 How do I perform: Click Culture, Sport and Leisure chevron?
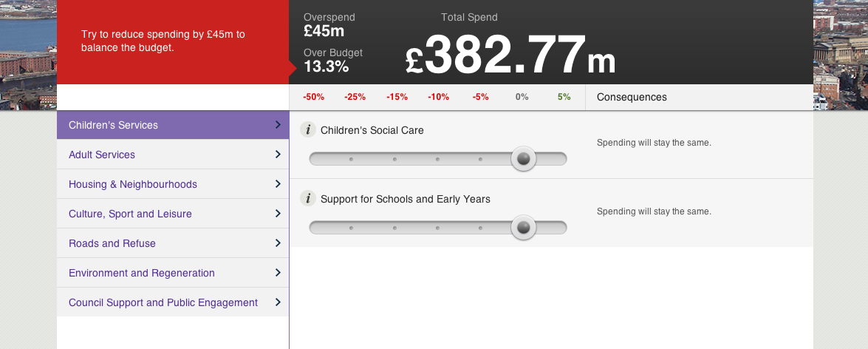click(x=278, y=214)
